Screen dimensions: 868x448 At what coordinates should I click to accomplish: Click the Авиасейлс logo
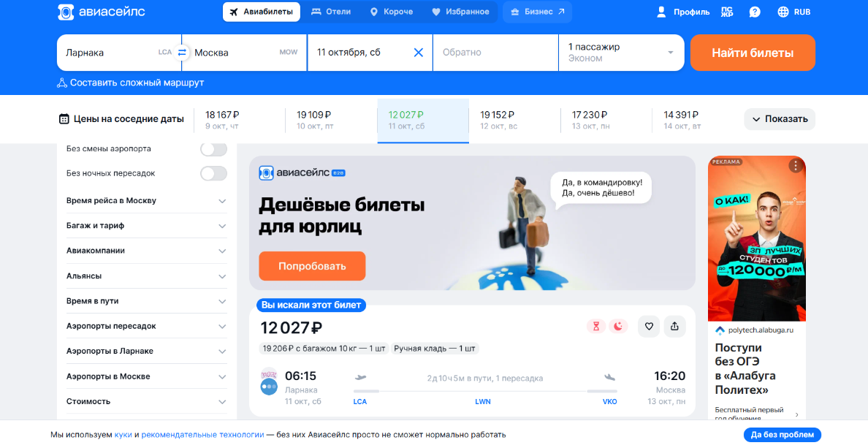(x=102, y=12)
